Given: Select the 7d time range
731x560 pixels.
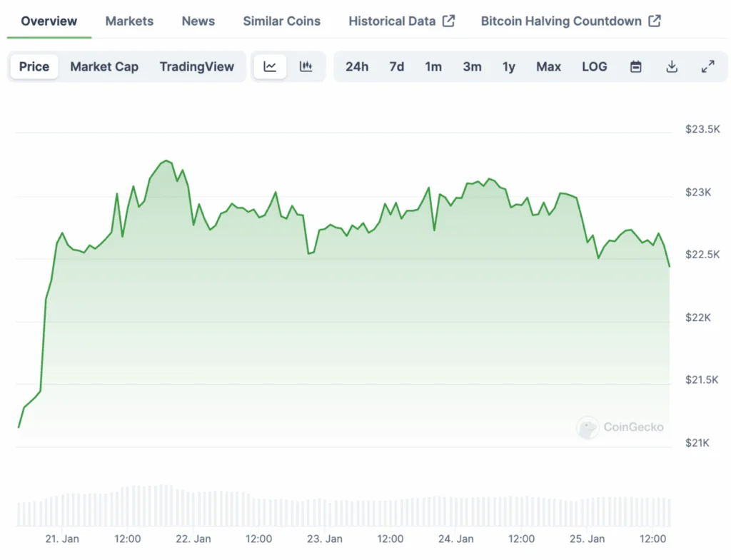Looking at the screenshot, I should coord(397,66).
